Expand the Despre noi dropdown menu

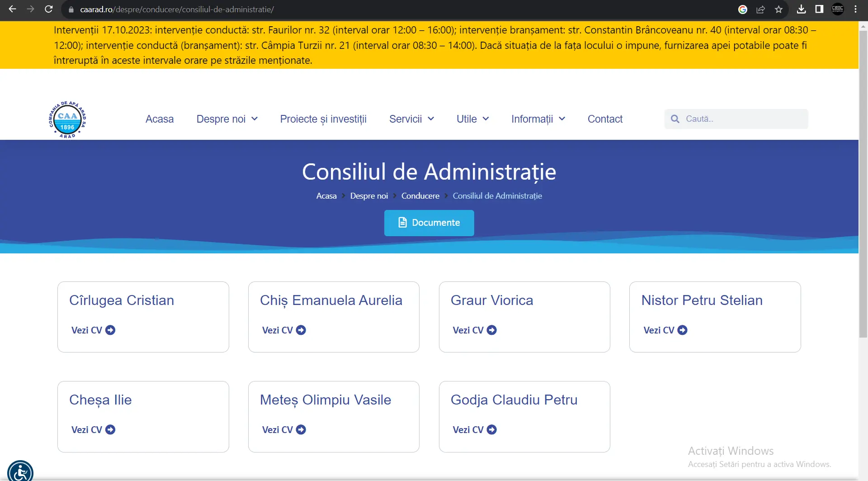(x=227, y=119)
